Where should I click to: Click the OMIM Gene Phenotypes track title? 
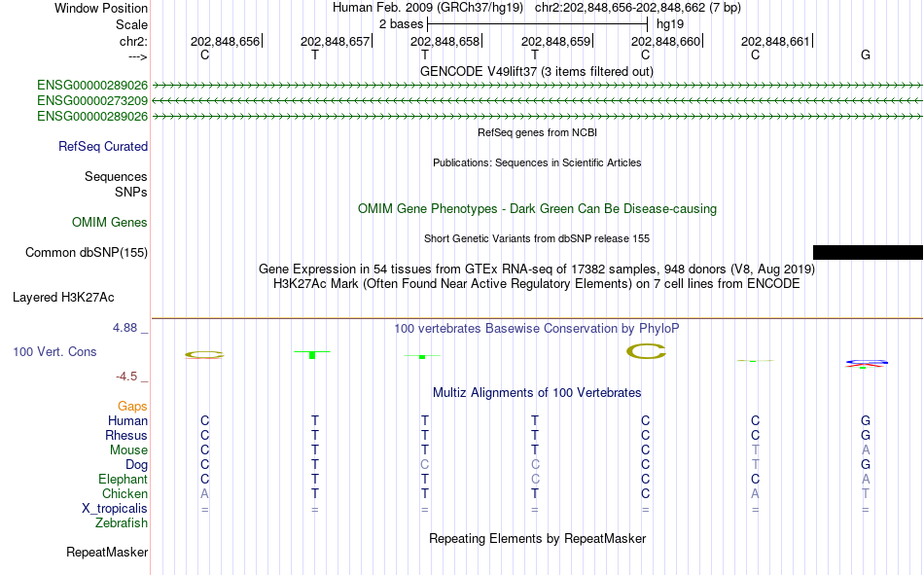point(537,209)
